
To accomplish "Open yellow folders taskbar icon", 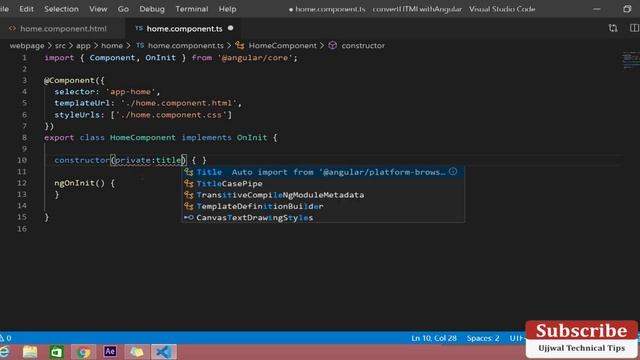I will click(x=137, y=352).
